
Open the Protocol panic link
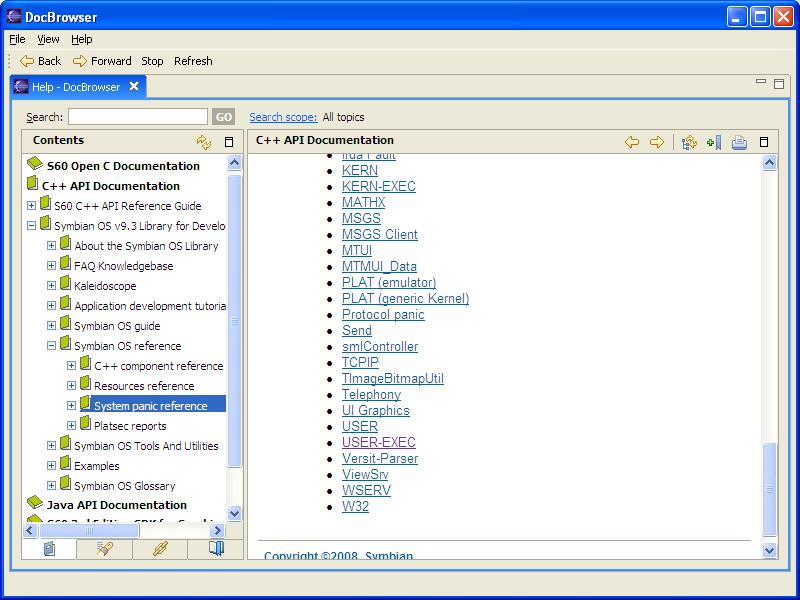point(383,314)
